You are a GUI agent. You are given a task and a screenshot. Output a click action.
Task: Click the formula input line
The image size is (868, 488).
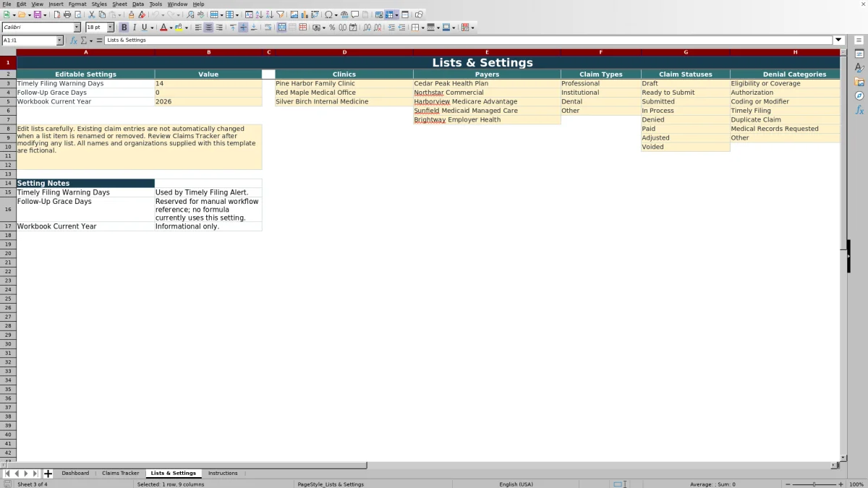tap(469, 40)
